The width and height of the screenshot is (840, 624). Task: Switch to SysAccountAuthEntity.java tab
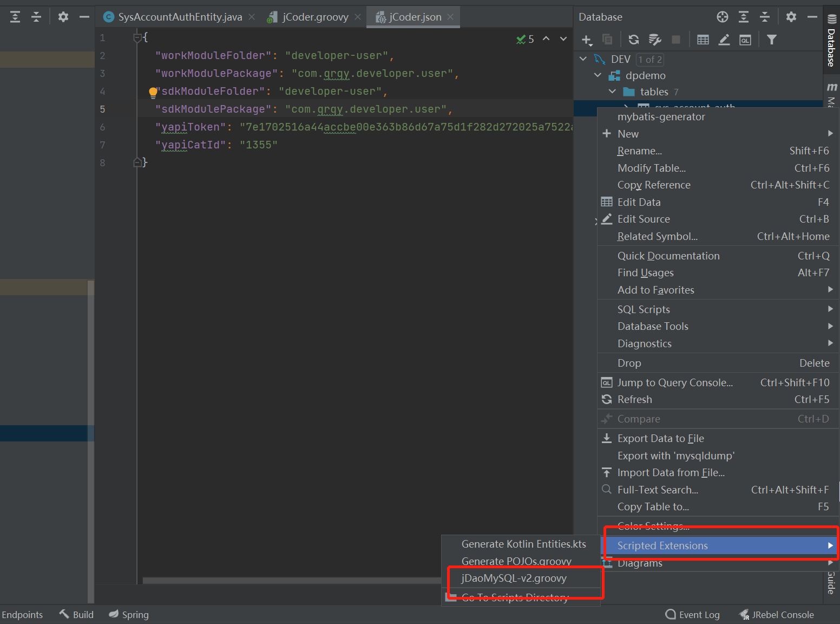[180, 17]
